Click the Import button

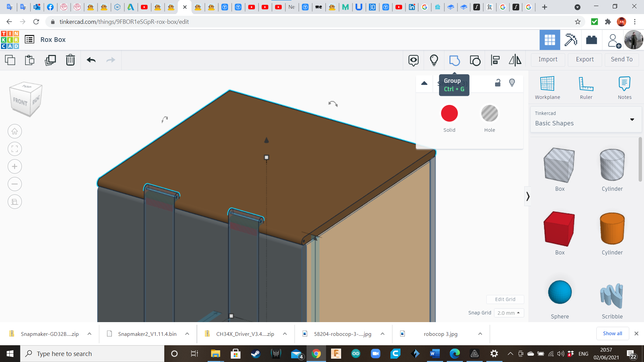(548, 59)
